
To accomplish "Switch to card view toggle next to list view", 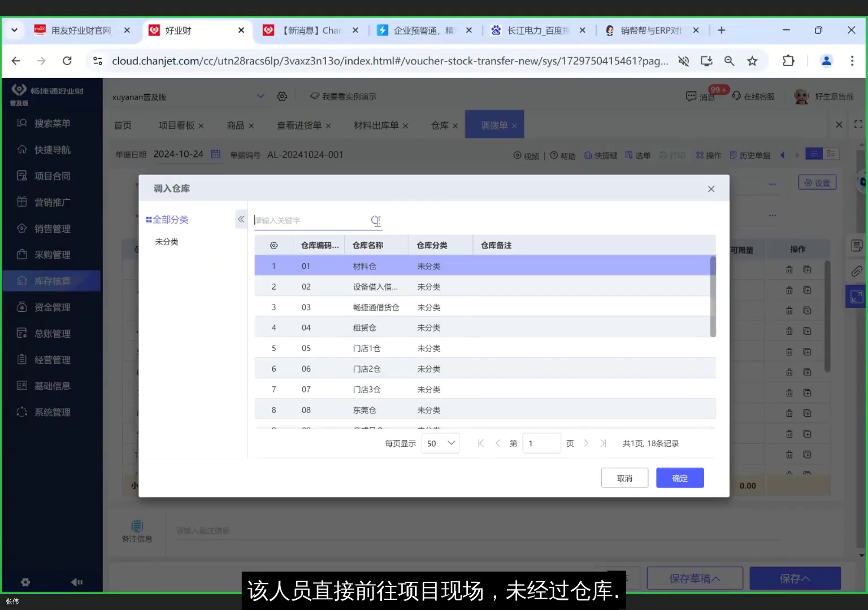I will click(x=828, y=153).
